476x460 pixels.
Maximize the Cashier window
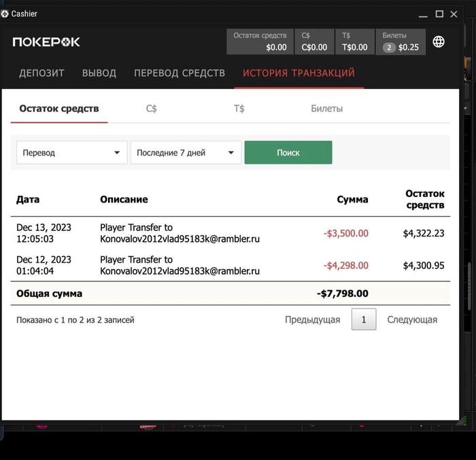439,14
